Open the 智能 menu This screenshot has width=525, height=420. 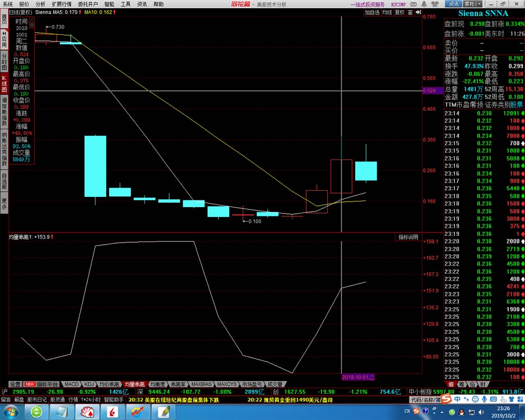pos(109,4)
